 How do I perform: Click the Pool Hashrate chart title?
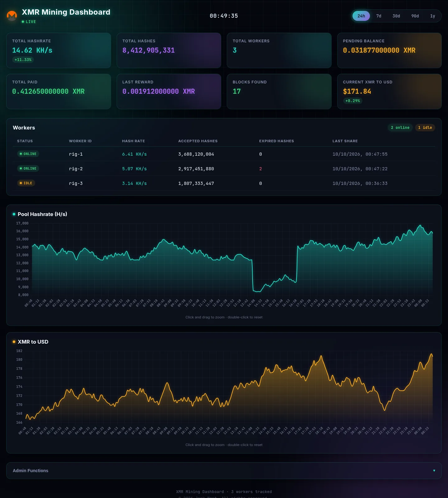coord(42,214)
